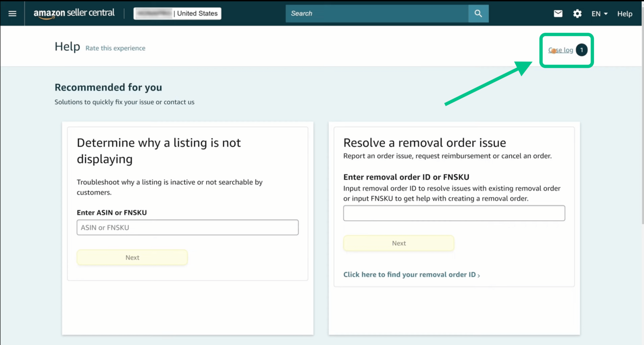Expand the EN language dropdown
Image resolution: width=644 pixels, height=345 pixels.
point(599,13)
